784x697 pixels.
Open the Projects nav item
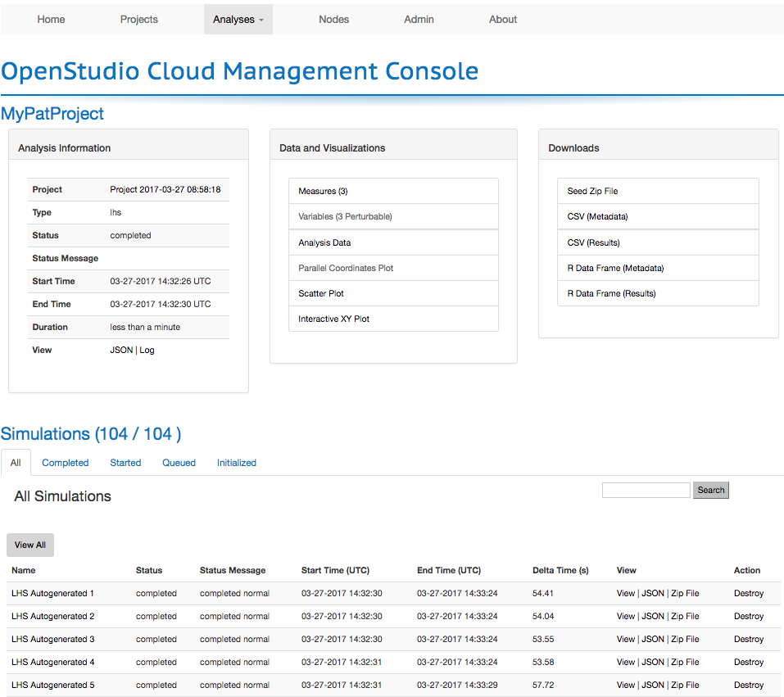click(138, 20)
